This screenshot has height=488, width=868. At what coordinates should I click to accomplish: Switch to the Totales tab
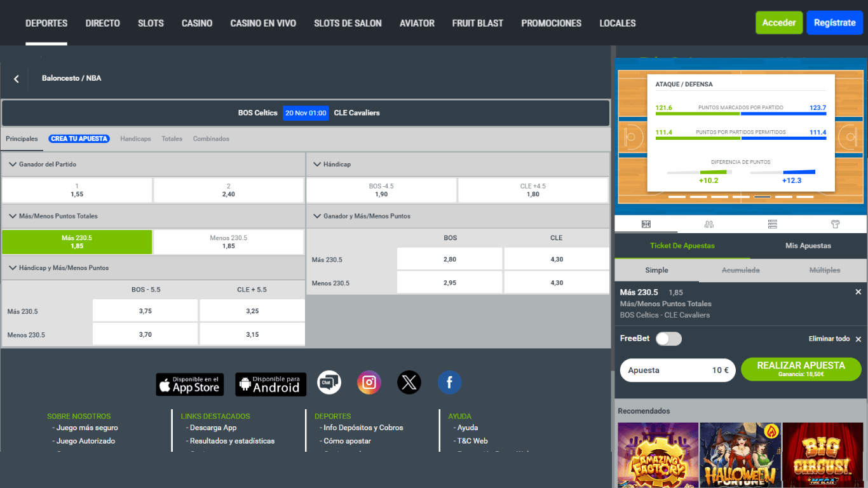coord(172,139)
